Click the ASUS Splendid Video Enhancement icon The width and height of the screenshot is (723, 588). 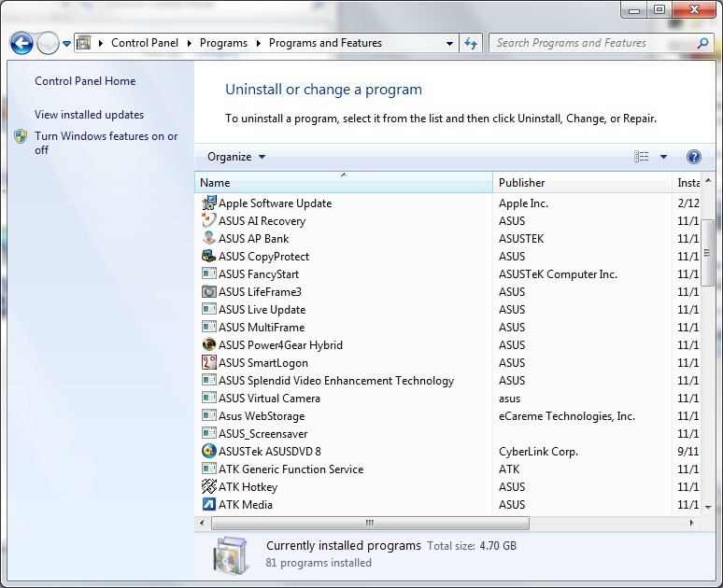coord(209,380)
